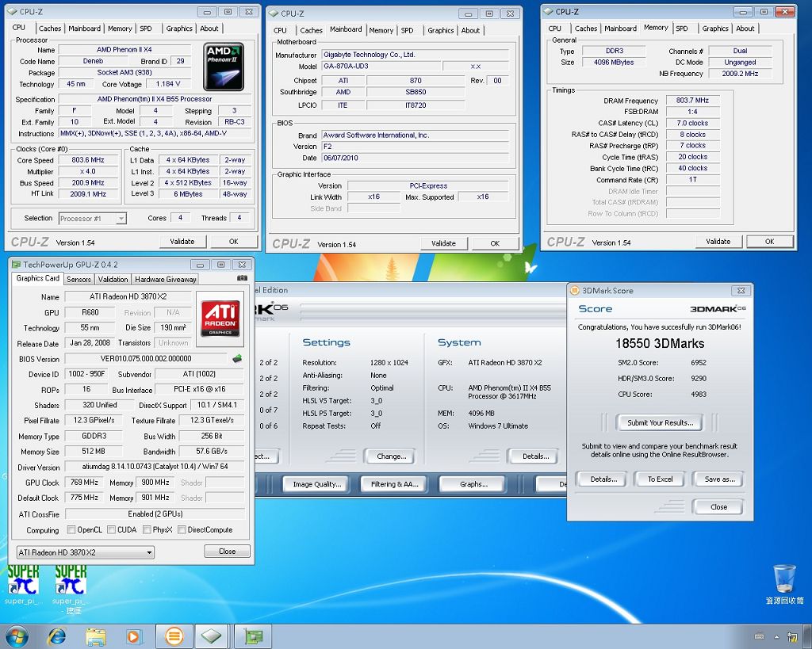
Task: Open the Processor #1 selection dropdown
Action: (x=92, y=219)
